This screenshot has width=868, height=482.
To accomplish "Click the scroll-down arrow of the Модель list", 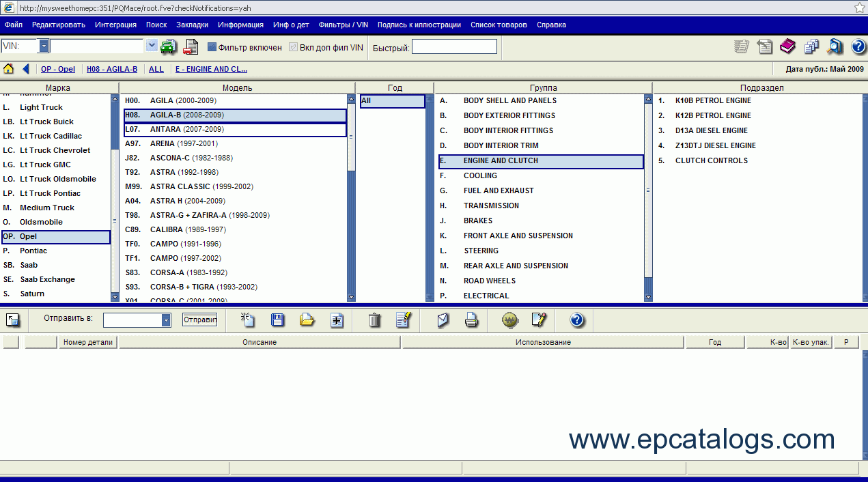I will pos(351,297).
